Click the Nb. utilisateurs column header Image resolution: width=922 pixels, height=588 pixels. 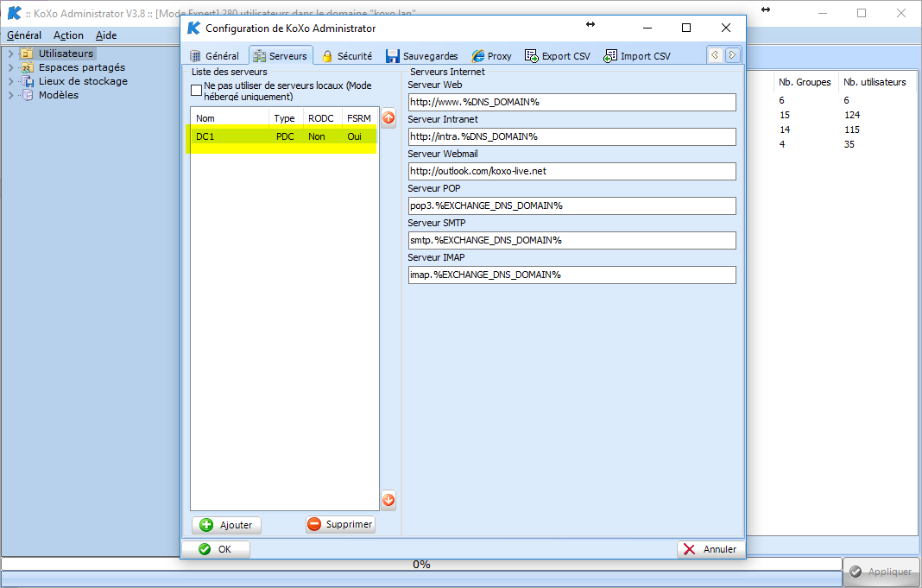coord(875,82)
